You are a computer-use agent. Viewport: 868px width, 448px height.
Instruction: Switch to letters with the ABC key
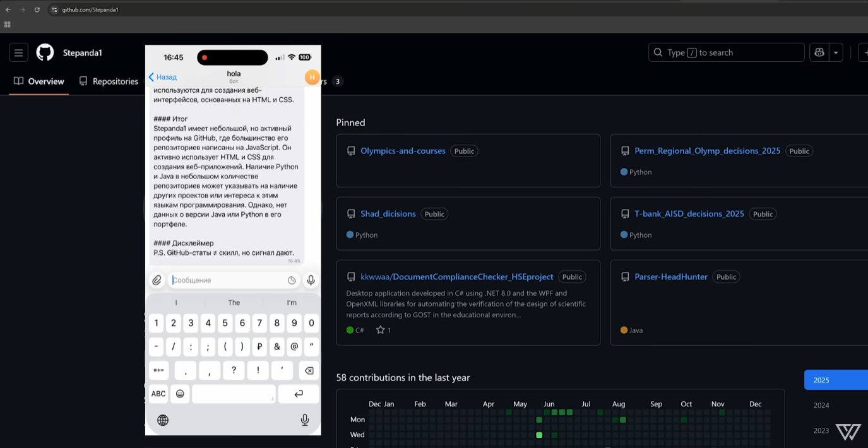pos(158,393)
